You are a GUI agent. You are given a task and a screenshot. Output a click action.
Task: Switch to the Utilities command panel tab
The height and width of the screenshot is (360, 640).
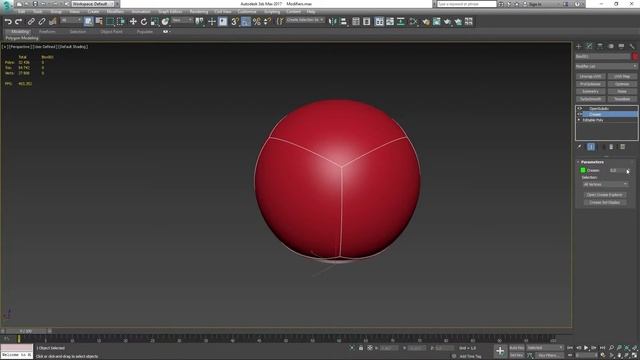pyautogui.click(x=632, y=46)
